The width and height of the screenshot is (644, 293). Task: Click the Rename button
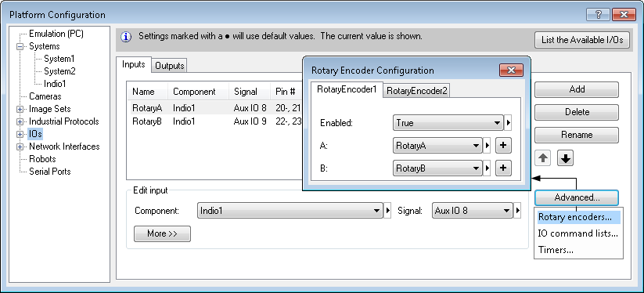577,135
